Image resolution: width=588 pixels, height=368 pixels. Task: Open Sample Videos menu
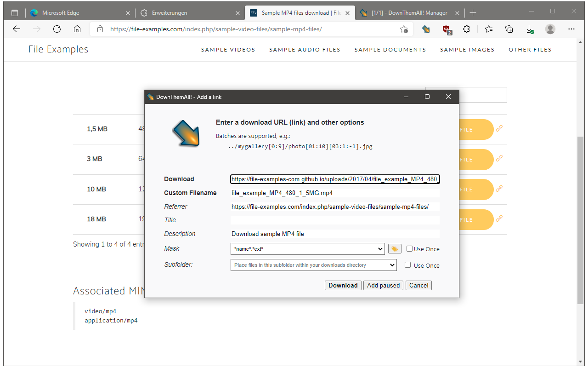(228, 50)
